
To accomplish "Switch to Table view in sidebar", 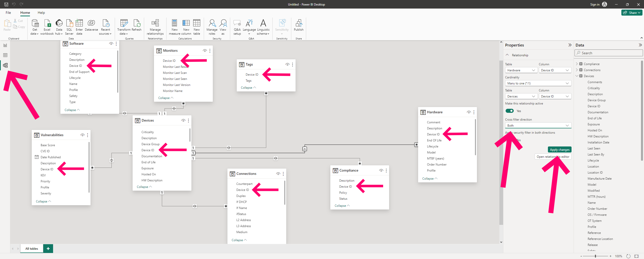I will tap(5, 55).
